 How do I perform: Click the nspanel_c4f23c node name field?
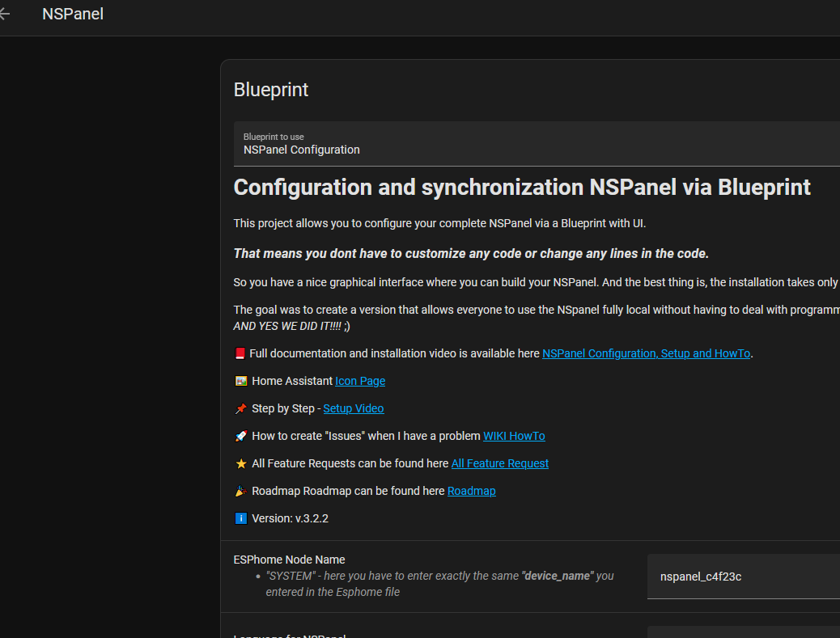tap(742, 576)
